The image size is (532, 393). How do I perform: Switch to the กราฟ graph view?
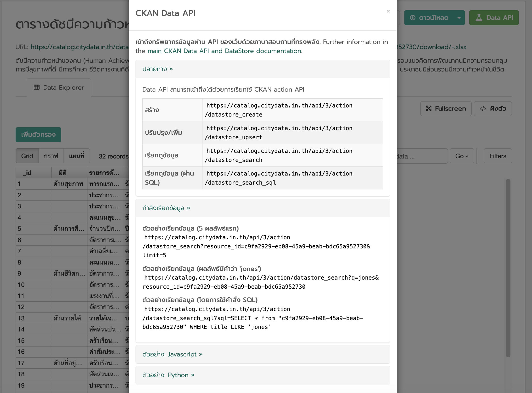[51, 156]
